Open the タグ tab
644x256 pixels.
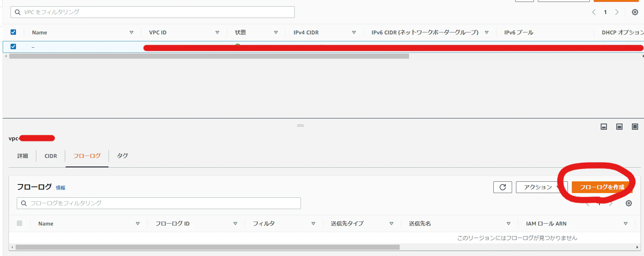coord(123,156)
